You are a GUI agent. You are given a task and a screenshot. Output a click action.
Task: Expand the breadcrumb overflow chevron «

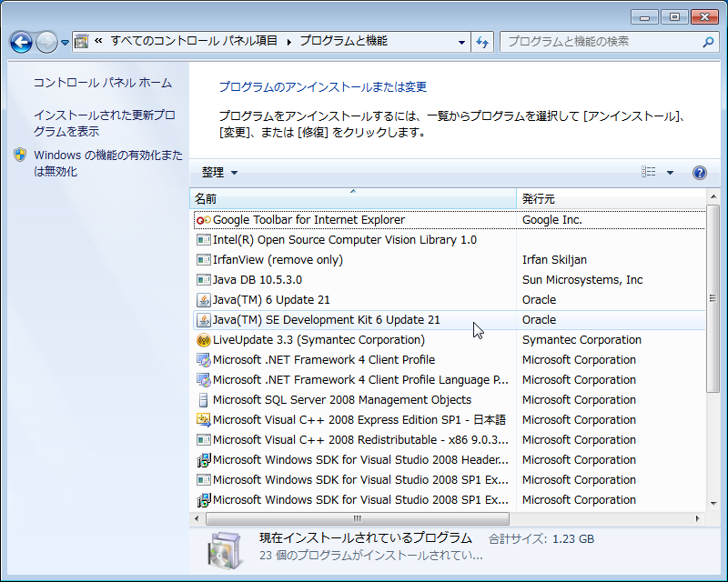98,41
